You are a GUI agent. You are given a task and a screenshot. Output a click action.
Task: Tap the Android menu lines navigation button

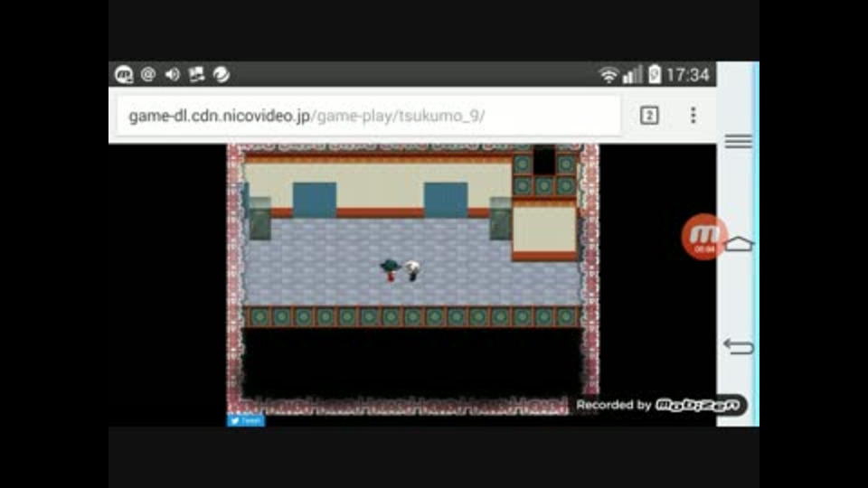coord(739,141)
